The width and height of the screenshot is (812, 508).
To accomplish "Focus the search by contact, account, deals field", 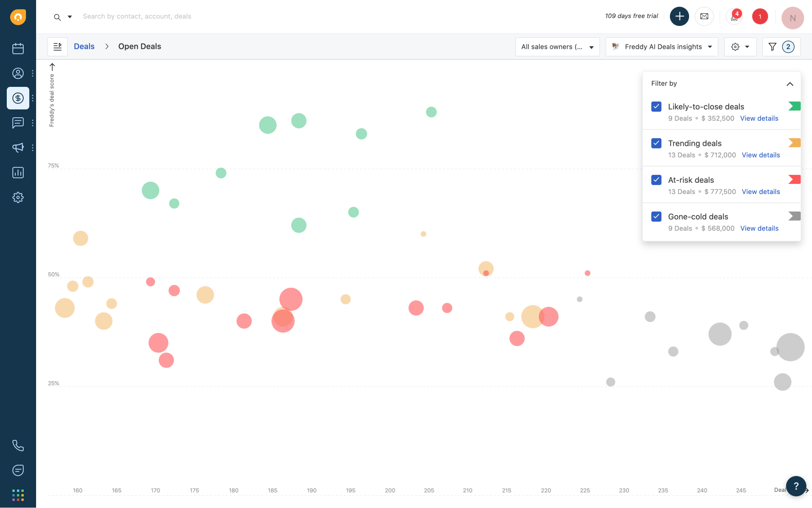I will [x=137, y=17].
